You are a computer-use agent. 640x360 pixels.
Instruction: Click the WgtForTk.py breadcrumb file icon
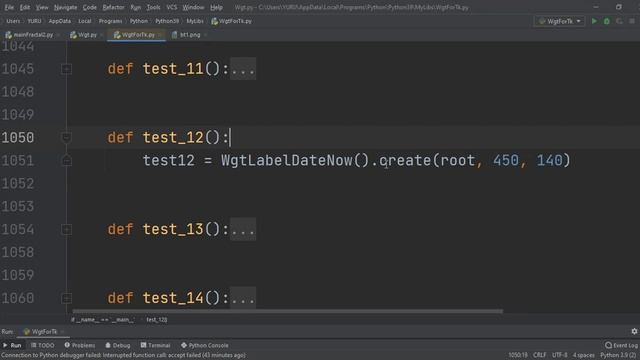(x=214, y=21)
